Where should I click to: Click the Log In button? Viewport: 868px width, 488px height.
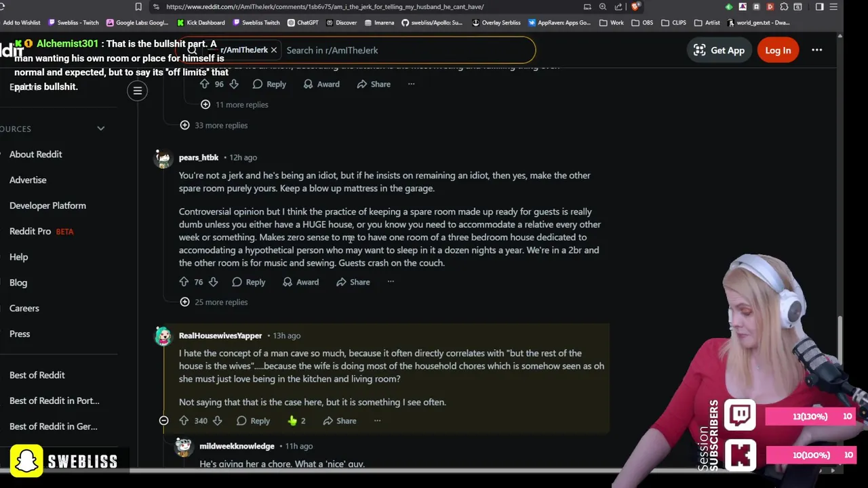778,50
